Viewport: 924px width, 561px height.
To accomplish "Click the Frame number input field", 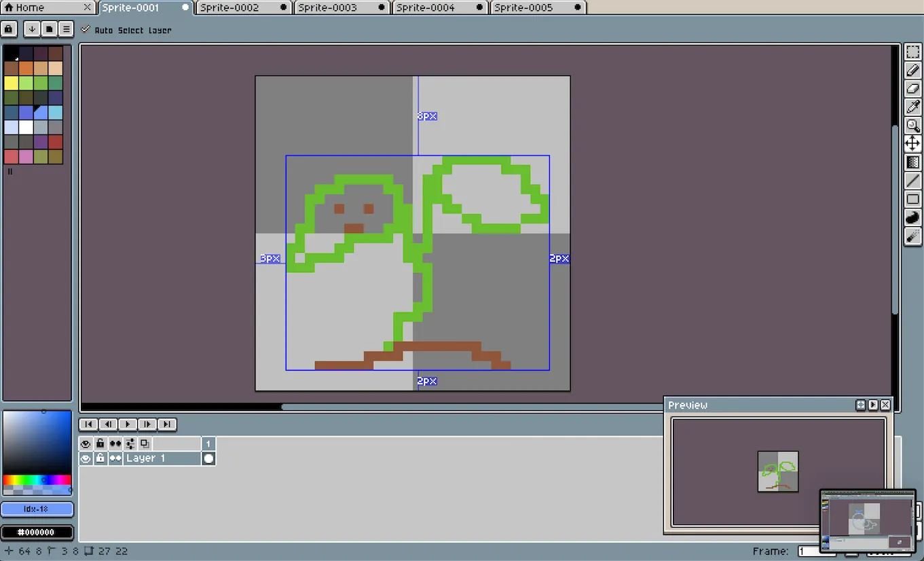I will pyautogui.click(x=817, y=551).
